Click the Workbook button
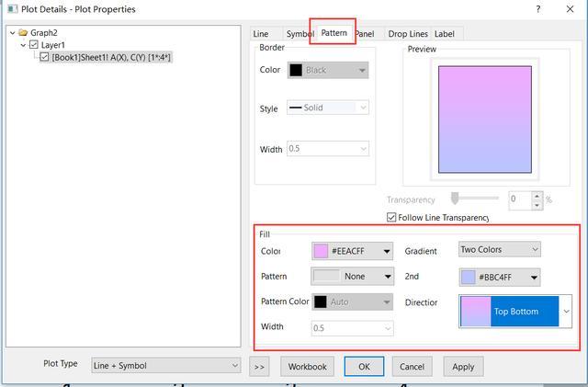The image size is (588, 387). [307, 367]
